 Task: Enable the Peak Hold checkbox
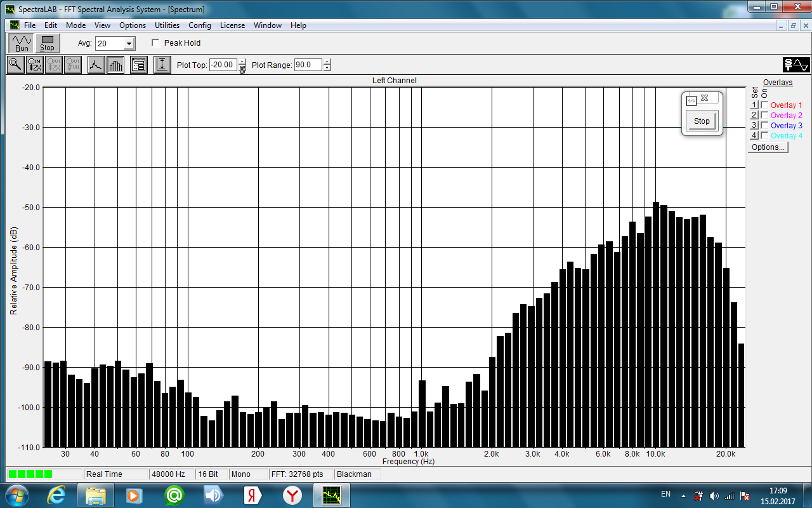[x=156, y=43]
